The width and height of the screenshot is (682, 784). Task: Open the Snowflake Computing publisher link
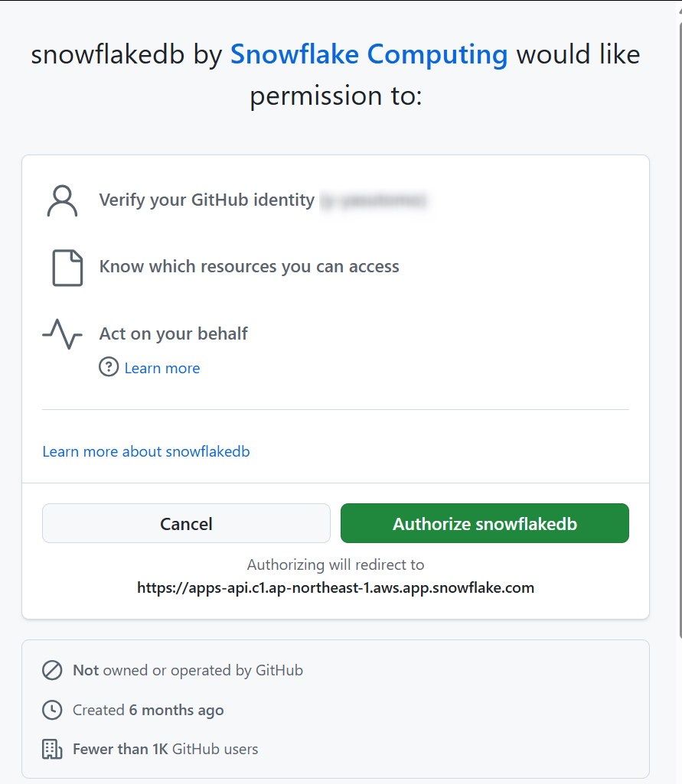(x=369, y=54)
